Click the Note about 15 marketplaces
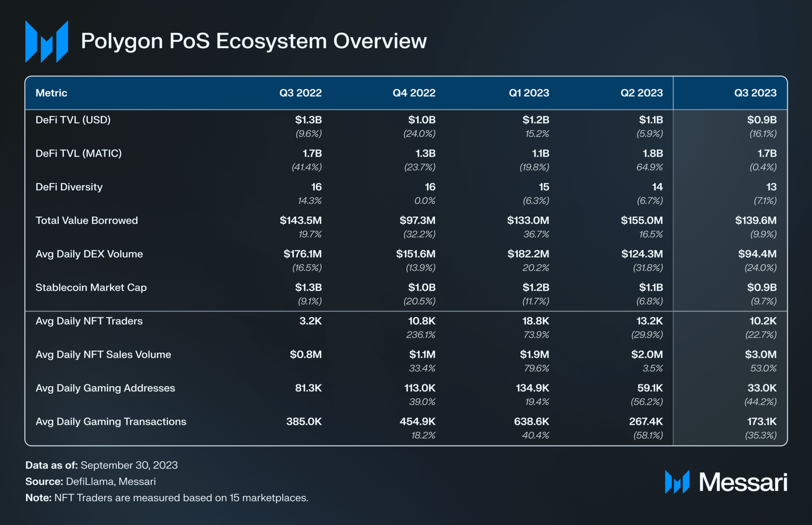Screen dimensions: 812x525 (x=167, y=498)
